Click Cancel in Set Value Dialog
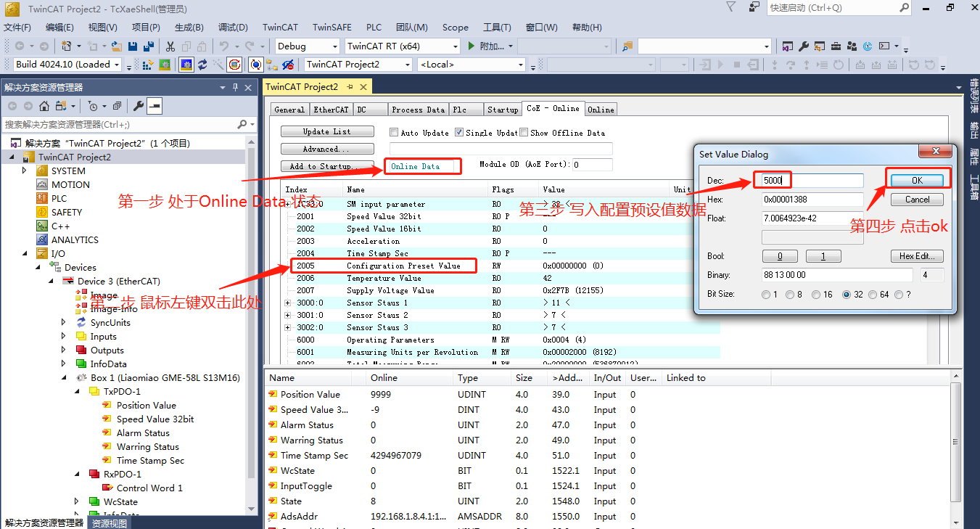Image resolution: width=980 pixels, height=529 pixels. [x=917, y=199]
